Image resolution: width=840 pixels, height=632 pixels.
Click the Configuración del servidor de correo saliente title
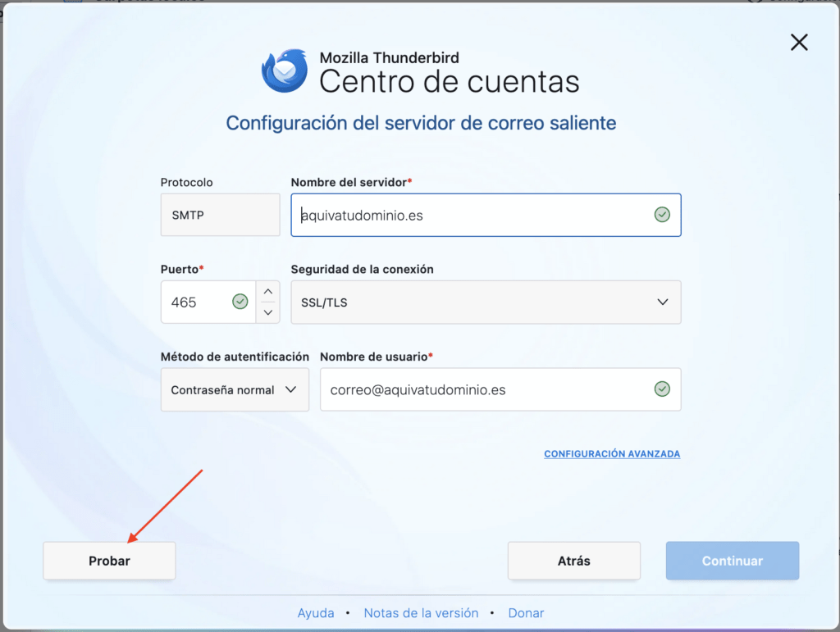pyautogui.click(x=421, y=123)
